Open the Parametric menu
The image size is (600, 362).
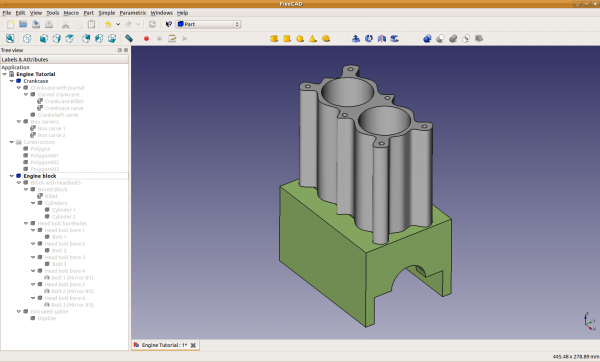pos(133,13)
